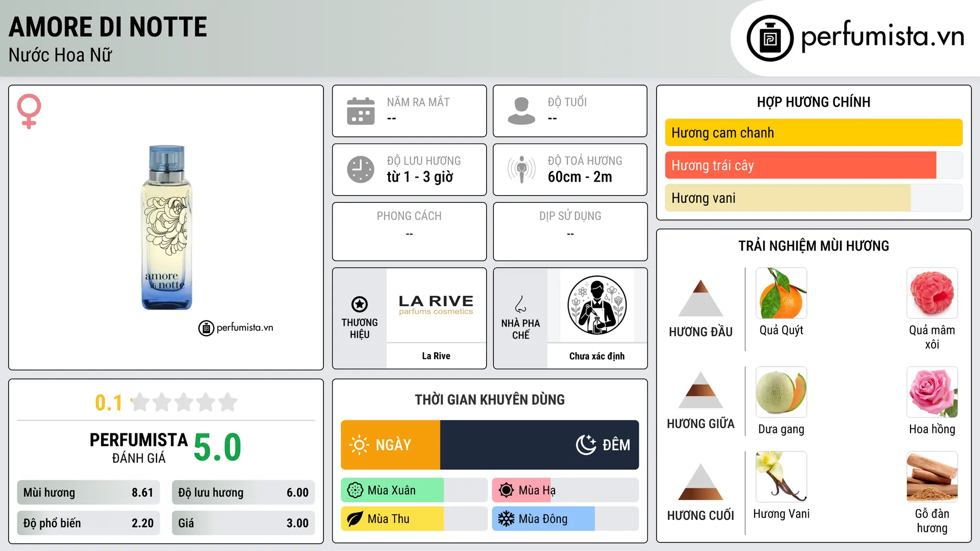The image size is (980, 551).
Task: Click the La Rive brand logo
Action: (x=436, y=305)
